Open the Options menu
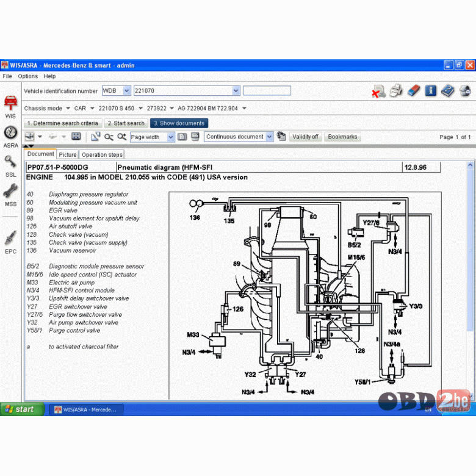476x476 pixels. (28, 76)
